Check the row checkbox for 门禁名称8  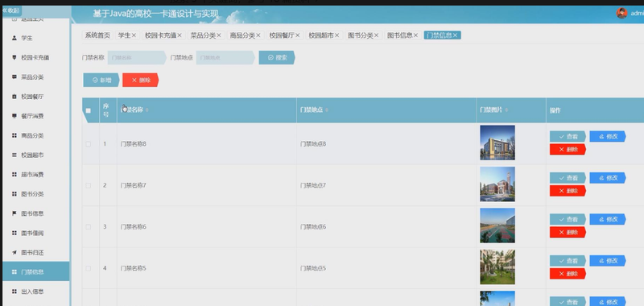click(89, 144)
